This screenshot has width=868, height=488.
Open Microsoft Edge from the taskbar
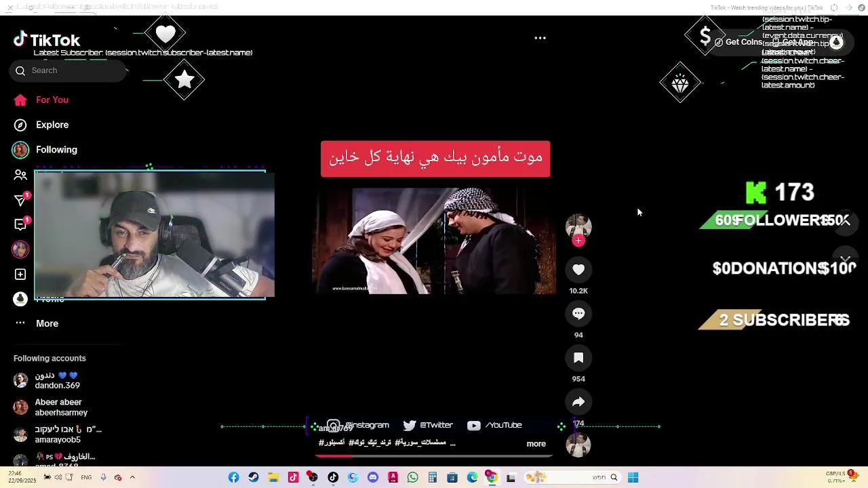pyautogui.click(x=472, y=478)
